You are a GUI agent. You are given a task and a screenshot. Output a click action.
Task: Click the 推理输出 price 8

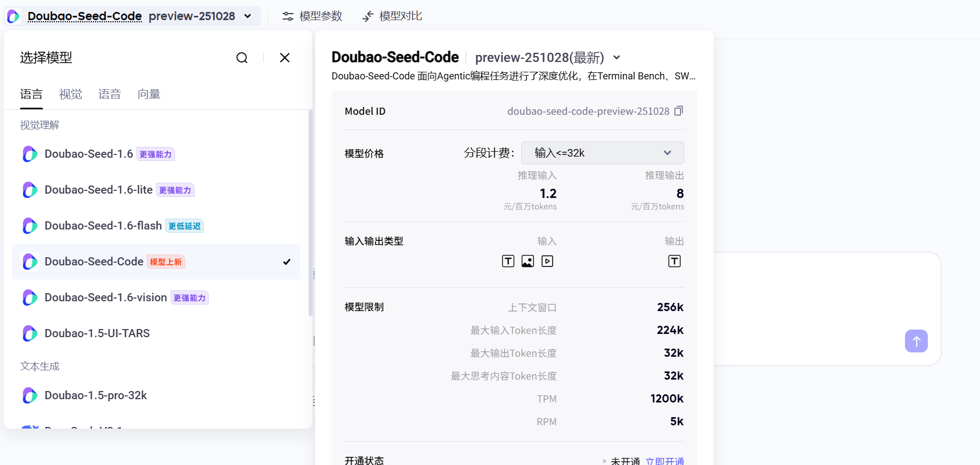[680, 194]
